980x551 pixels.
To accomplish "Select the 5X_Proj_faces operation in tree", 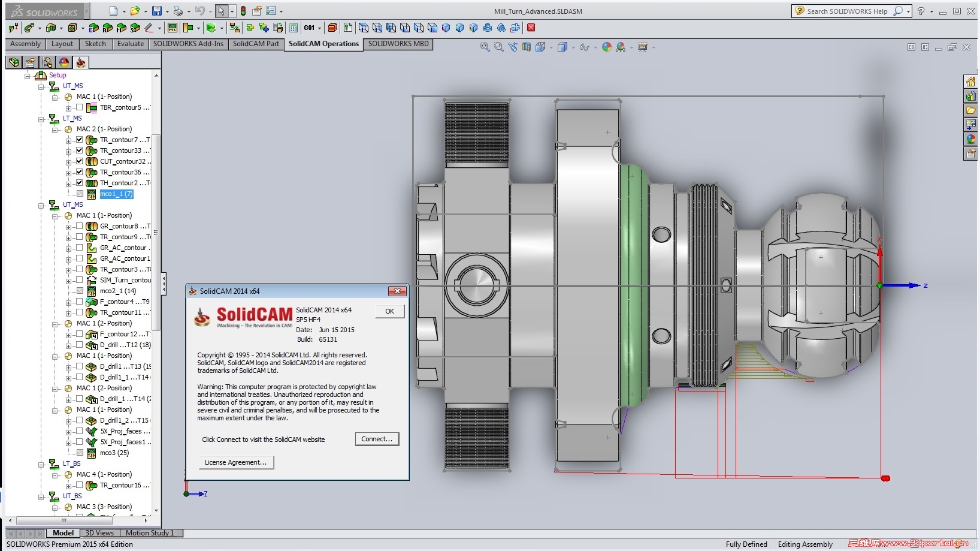I will tap(121, 431).
